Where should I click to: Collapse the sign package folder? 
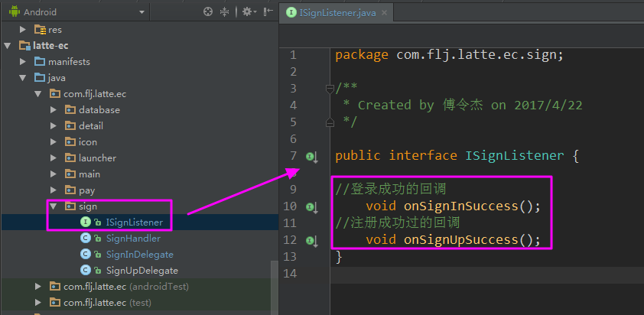pos(53,206)
